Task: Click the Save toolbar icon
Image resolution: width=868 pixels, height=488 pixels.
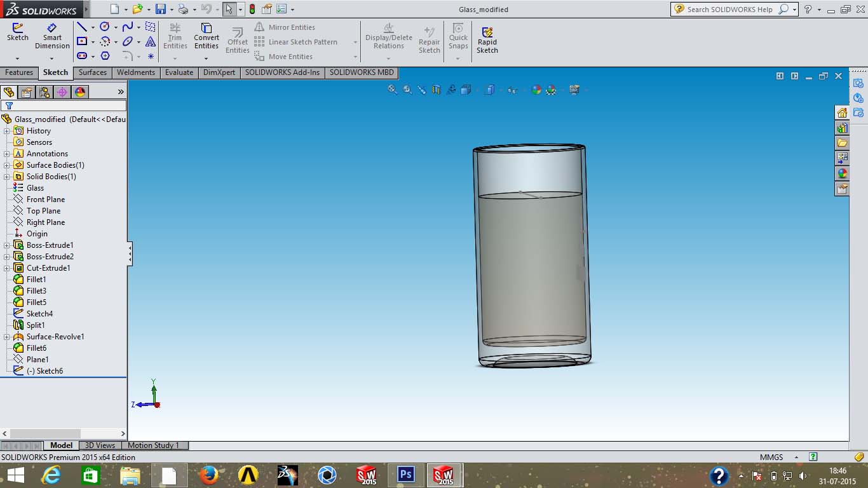Action: click(161, 9)
